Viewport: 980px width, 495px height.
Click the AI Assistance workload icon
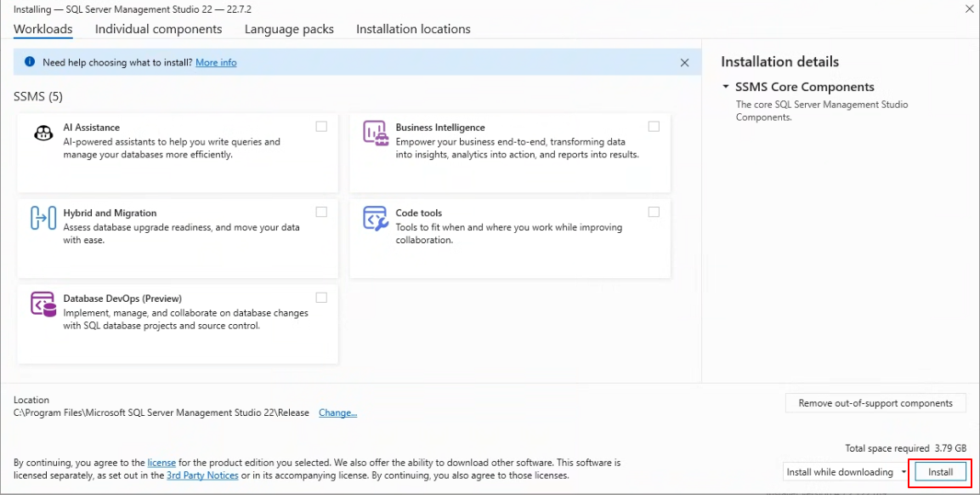tap(43, 133)
